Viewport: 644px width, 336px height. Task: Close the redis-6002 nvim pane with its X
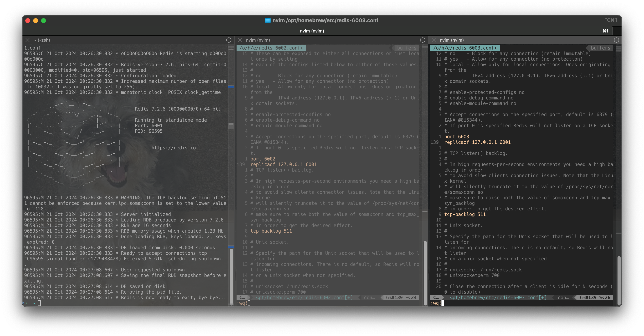point(240,40)
